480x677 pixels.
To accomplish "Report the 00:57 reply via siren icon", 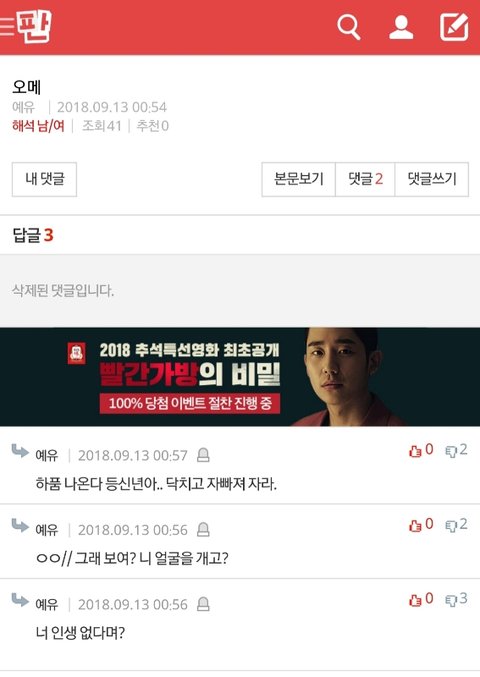I will 203,455.
